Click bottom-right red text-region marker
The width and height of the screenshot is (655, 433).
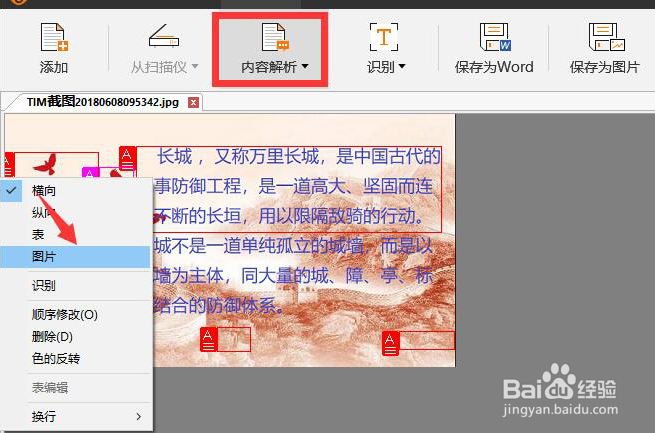[x=391, y=344]
